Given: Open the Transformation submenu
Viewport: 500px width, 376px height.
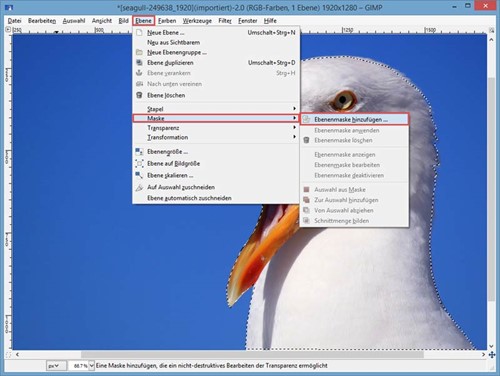Looking at the screenshot, I should 216,137.
